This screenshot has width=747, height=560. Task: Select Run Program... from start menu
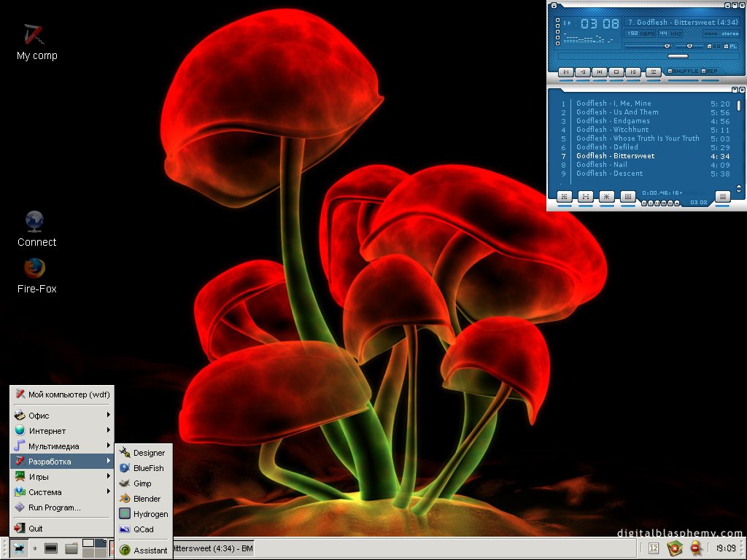coord(54,507)
